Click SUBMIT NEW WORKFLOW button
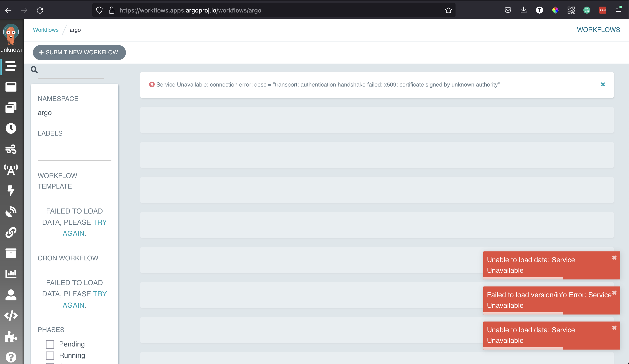The image size is (629, 364). 79,52
